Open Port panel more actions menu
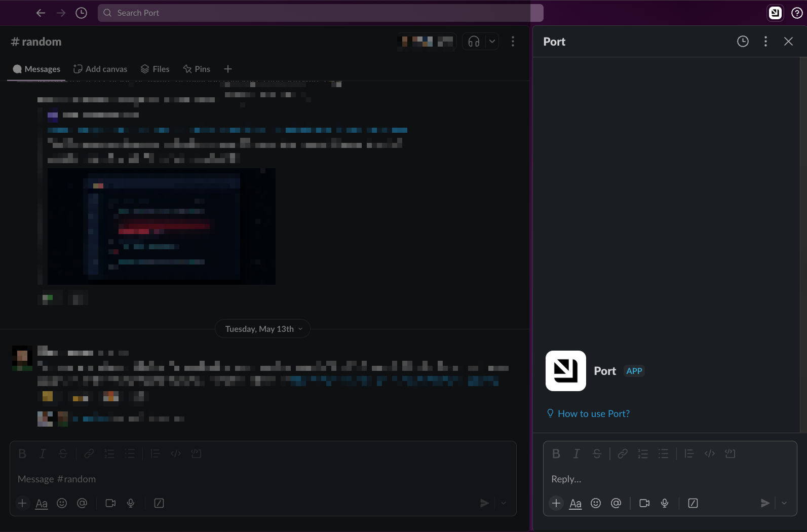 pos(765,42)
